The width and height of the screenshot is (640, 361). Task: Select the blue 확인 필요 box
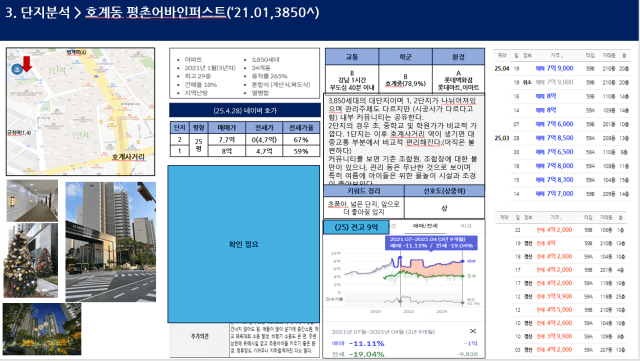click(244, 244)
